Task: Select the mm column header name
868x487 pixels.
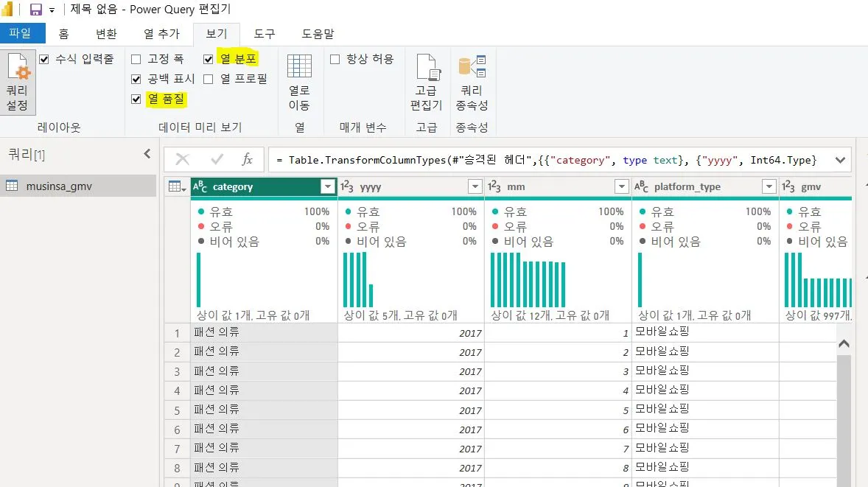Action: tap(516, 187)
